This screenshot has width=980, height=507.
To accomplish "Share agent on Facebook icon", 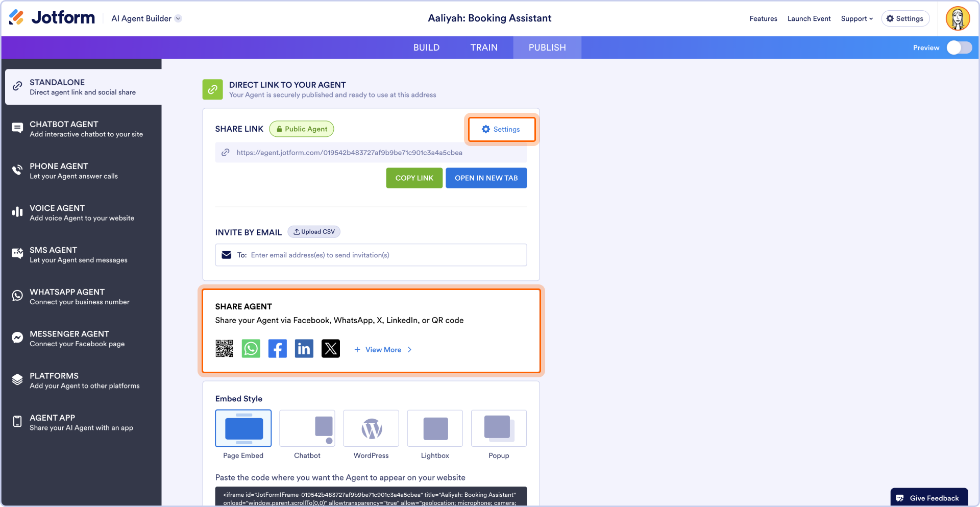I will 277,349.
